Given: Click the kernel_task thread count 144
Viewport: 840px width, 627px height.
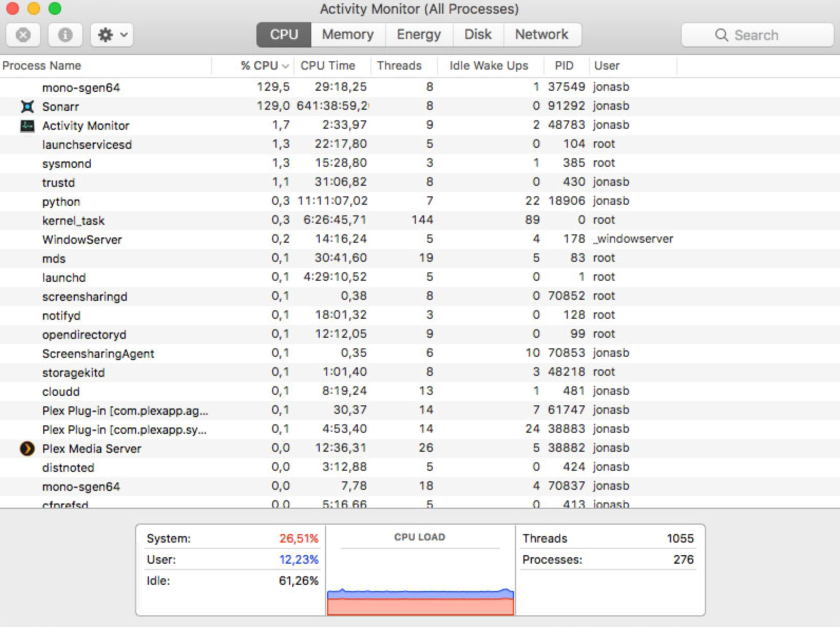Looking at the screenshot, I should pos(422,220).
